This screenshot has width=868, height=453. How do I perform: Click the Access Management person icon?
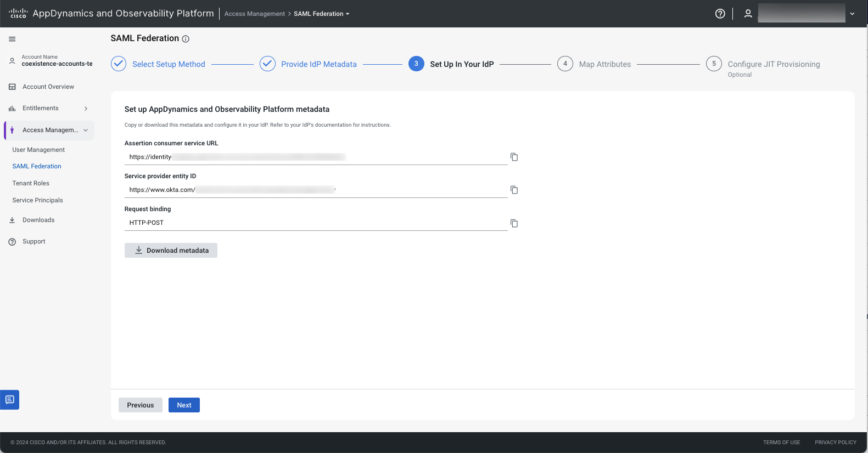(12, 130)
